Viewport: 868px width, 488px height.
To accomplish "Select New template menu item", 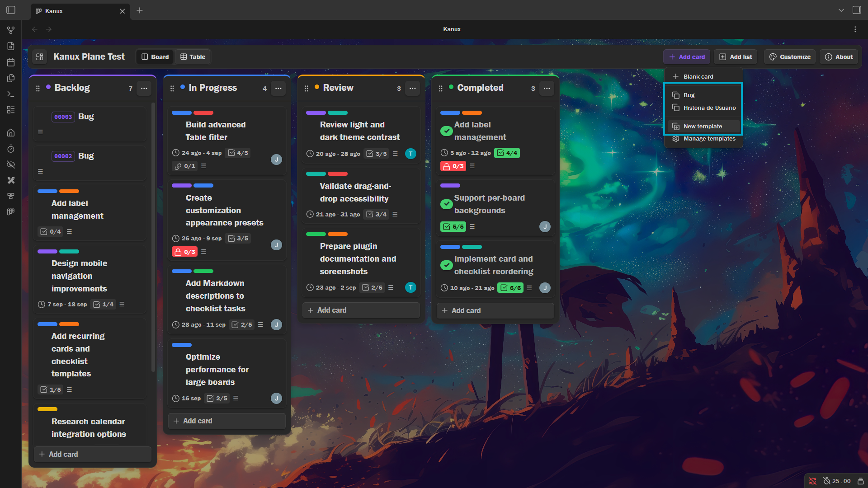I will (703, 127).
